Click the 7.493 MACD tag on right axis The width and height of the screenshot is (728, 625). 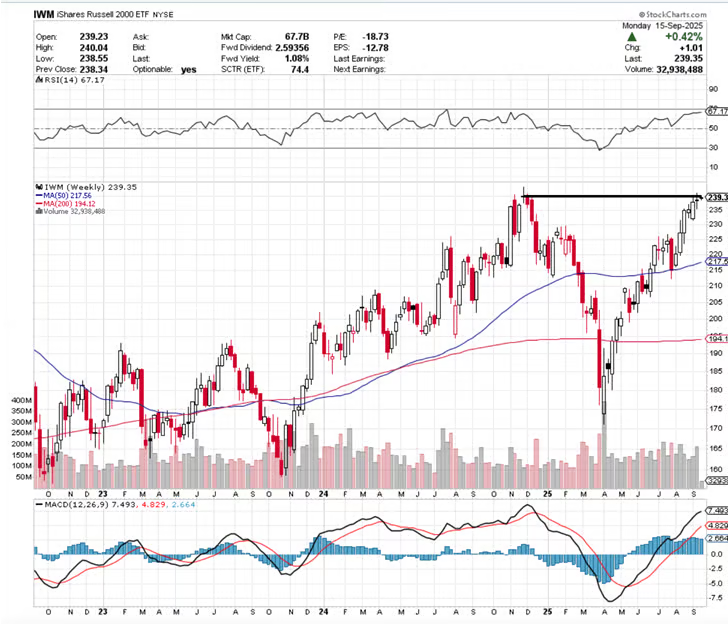717,511
